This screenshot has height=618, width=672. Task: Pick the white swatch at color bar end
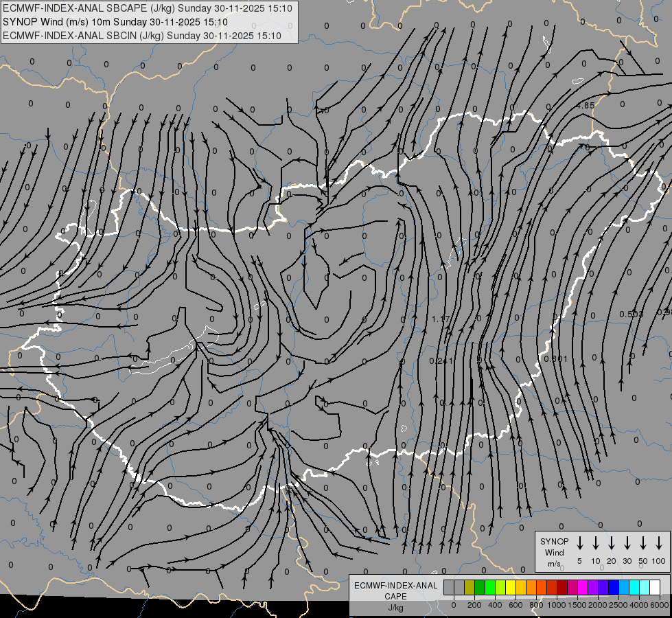click(x=655, y=587)
